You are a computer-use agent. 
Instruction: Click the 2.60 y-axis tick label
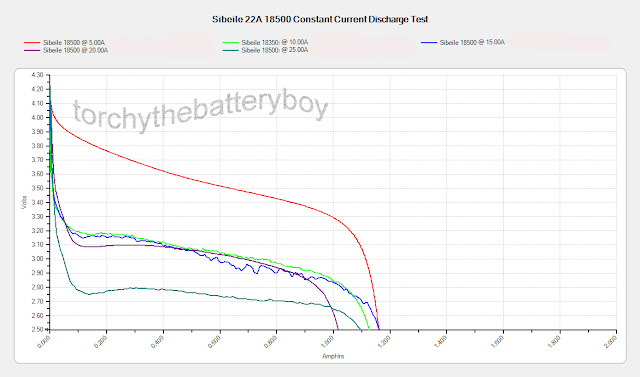click(x=37, y=315)
